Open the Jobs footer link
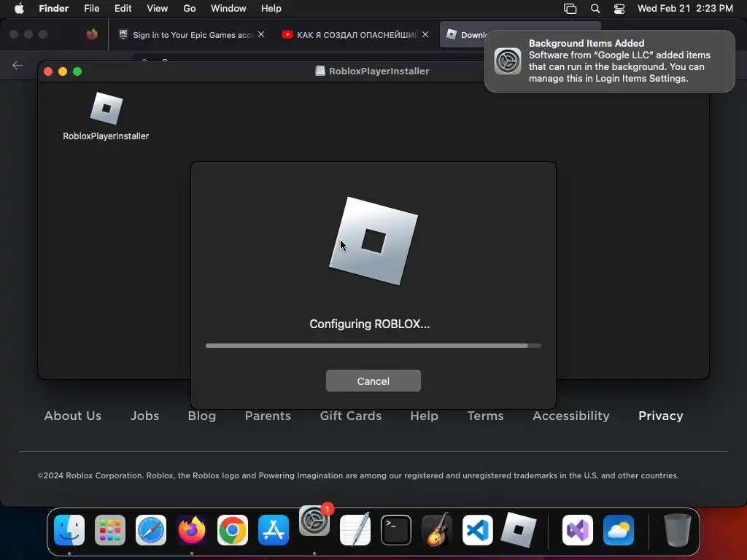 coord(144,416)
